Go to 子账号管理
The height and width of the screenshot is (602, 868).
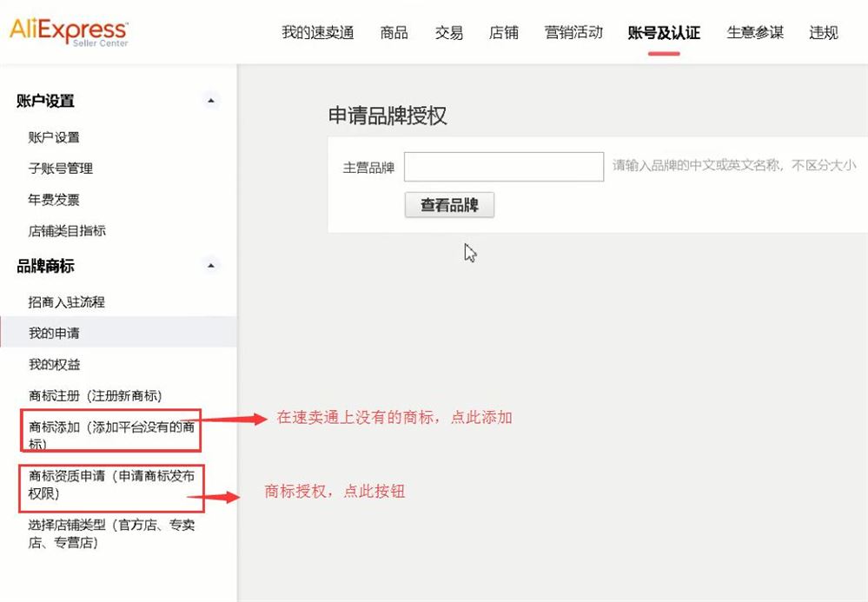[x=60, y=169]
